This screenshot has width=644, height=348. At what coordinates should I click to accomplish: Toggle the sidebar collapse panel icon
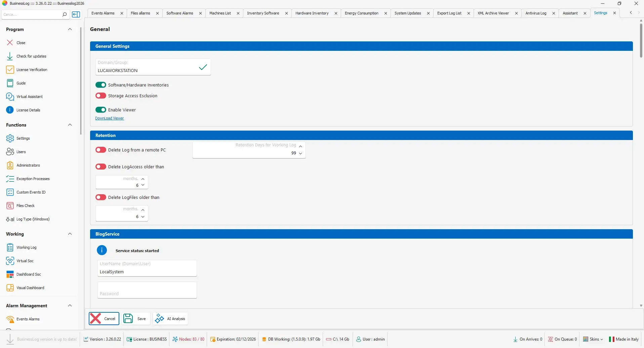[x=76, y=14]
